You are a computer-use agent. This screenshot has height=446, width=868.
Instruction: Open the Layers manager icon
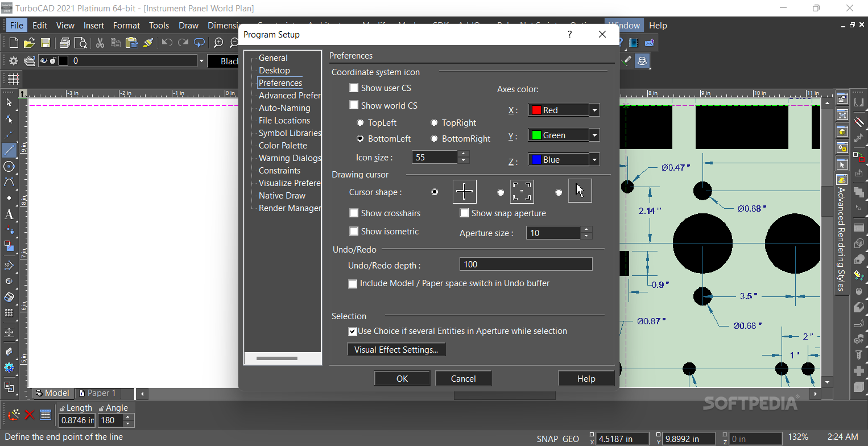pyautogui.click(x=30, y=61)
